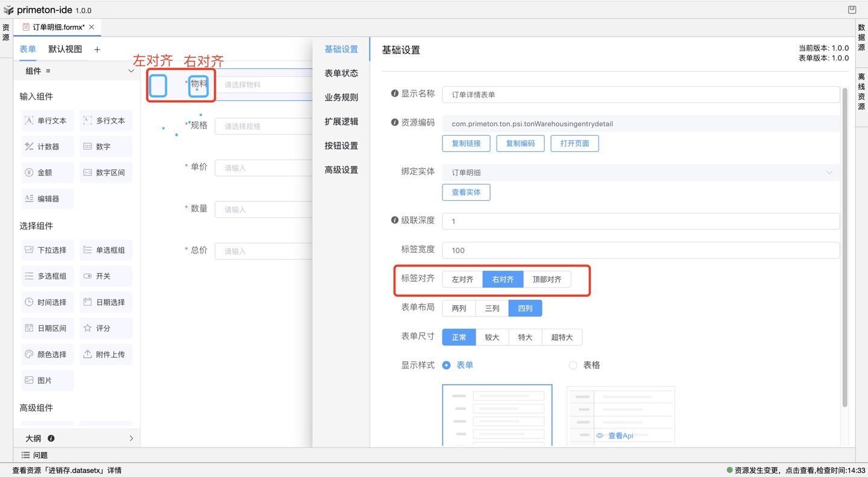This screenshot has height=477, width=868.
Task: Click the 复制链接 button
Action: tap(466, 144)
